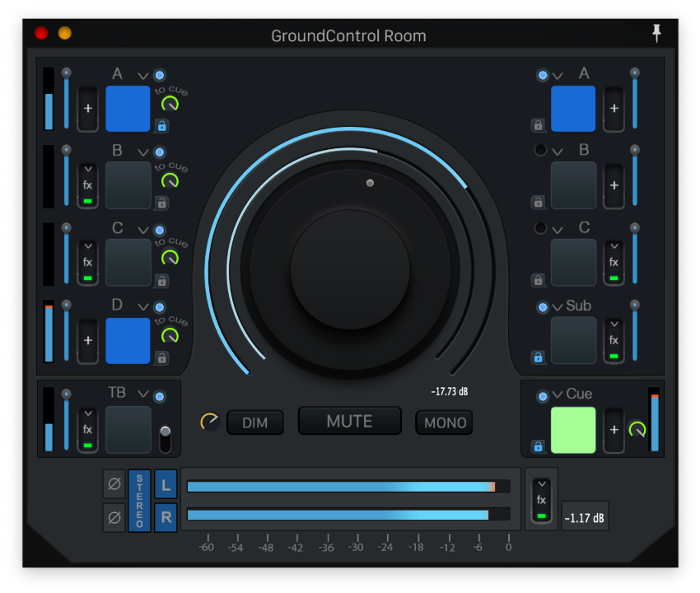Toggle lock icon for input C

pos(161,281)
